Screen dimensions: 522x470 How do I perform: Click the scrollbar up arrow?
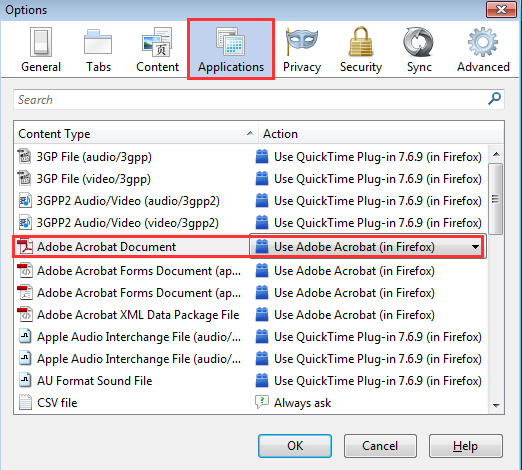pyautogui.click(x=496, y=154)
